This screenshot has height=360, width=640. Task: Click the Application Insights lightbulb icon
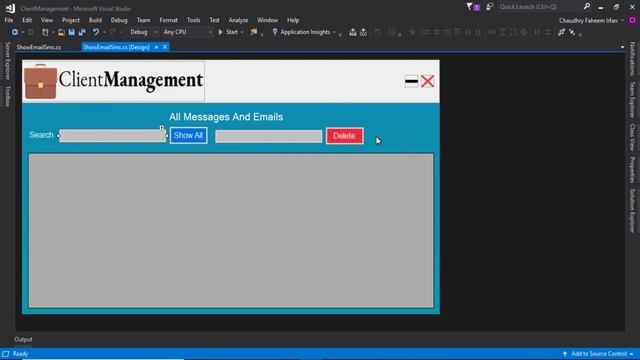[x=275, y=32]
